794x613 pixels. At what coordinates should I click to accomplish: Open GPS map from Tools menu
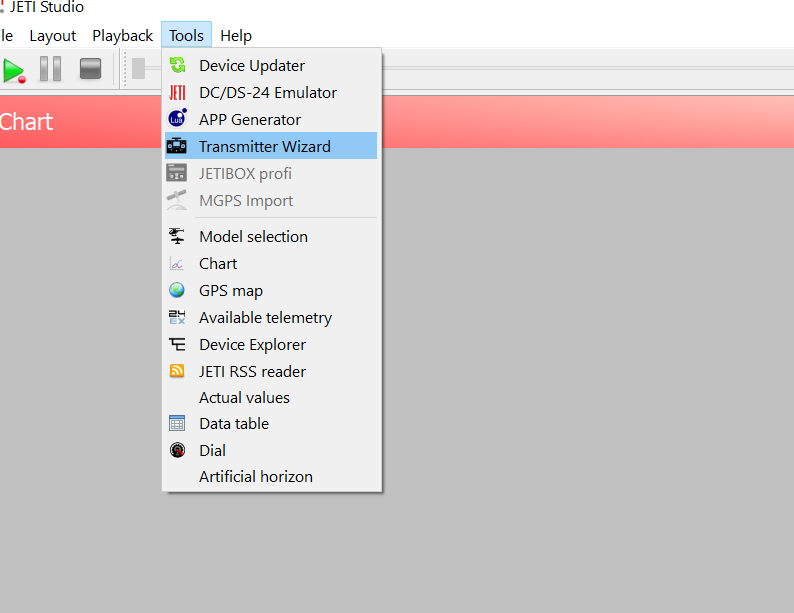coord(271,291)
